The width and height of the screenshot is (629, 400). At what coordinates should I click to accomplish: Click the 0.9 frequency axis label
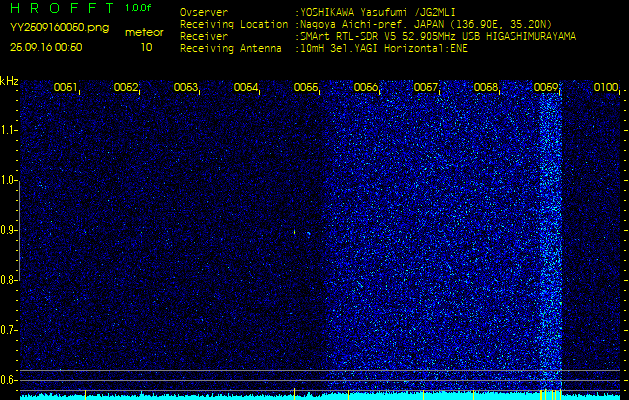coord(8,230)
